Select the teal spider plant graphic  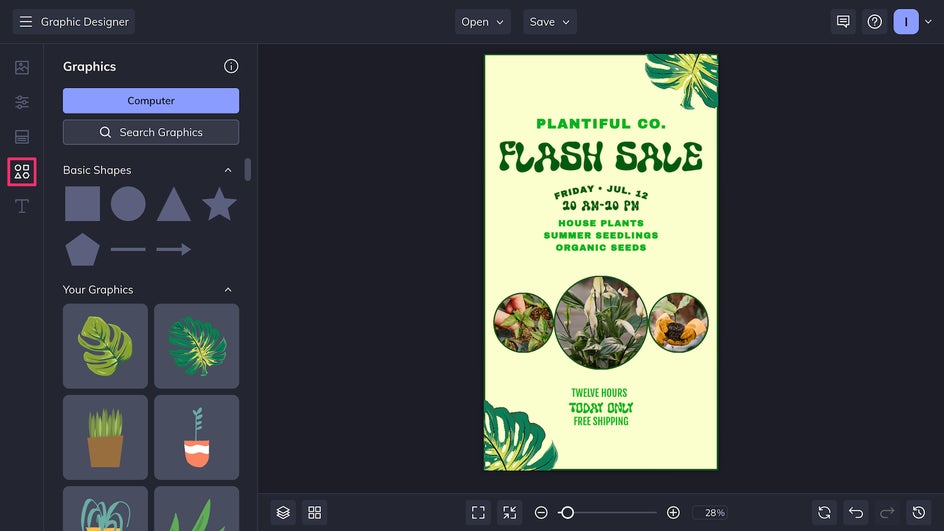(x=105, y=509)
